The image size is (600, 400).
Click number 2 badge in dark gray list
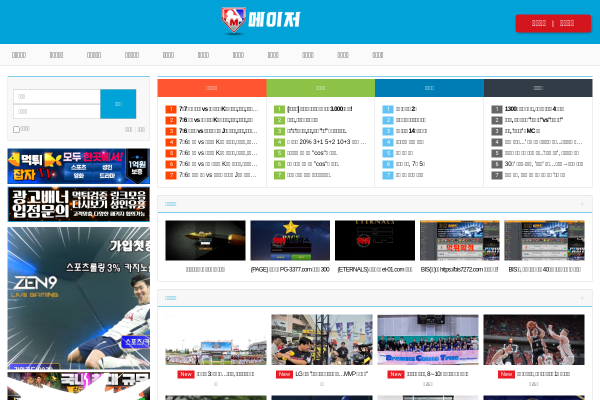click(497, 120)
